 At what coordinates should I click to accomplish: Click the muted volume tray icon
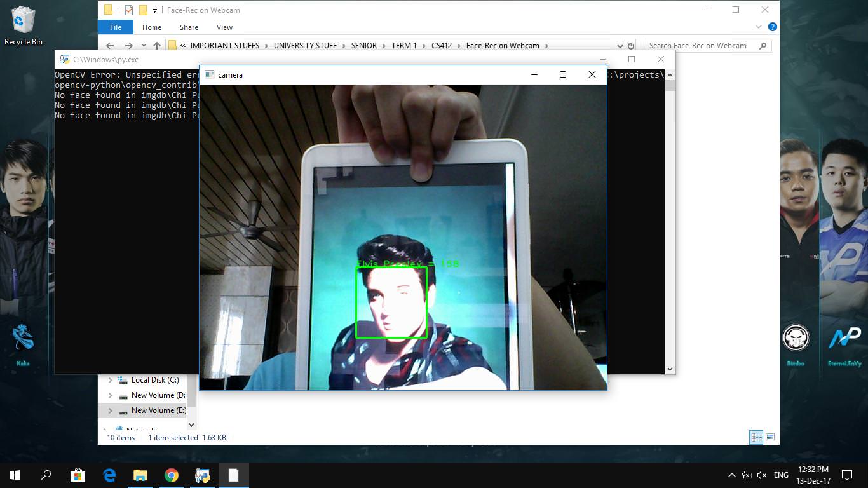click(763, 475)
